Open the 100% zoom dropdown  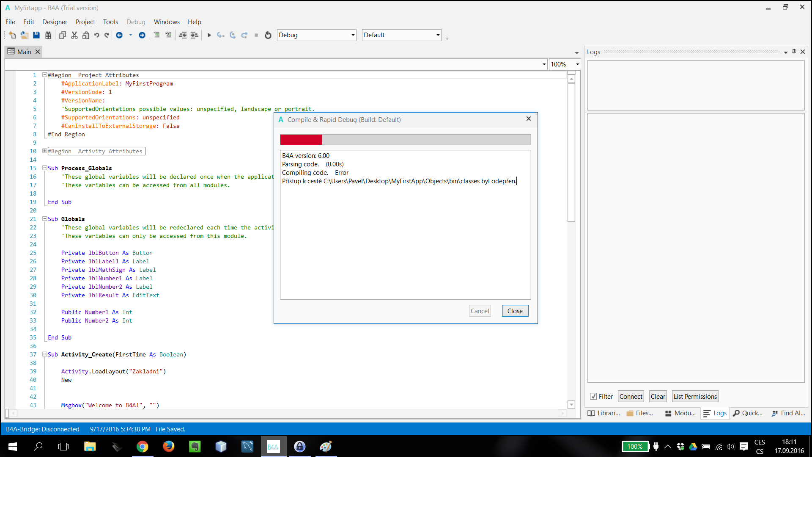tap(577, 64)
